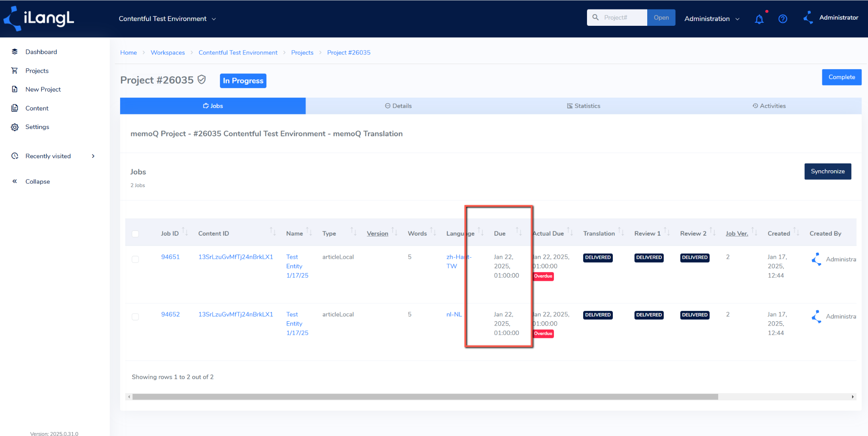Click the scrollbar left arrow
The width and height of the screenshot is (868, 436).
point(129,397)
